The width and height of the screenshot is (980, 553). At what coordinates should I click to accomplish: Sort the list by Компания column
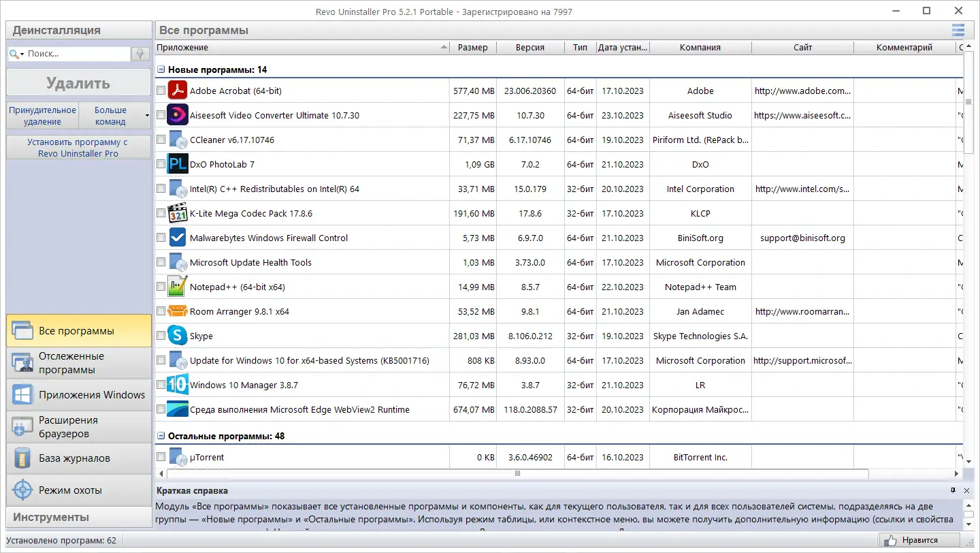pos(700,48)
